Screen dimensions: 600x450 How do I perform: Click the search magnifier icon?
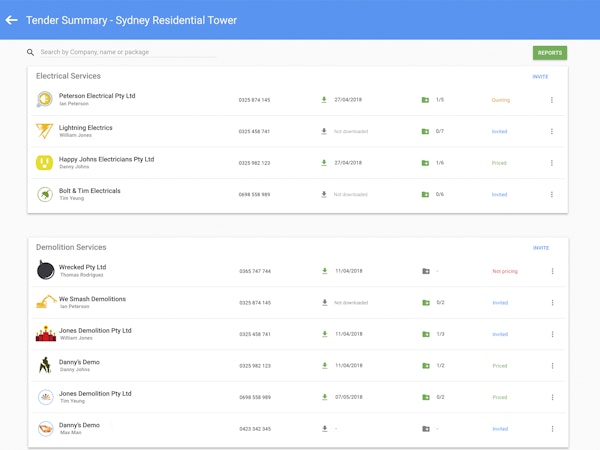click(x=31, y=52)
